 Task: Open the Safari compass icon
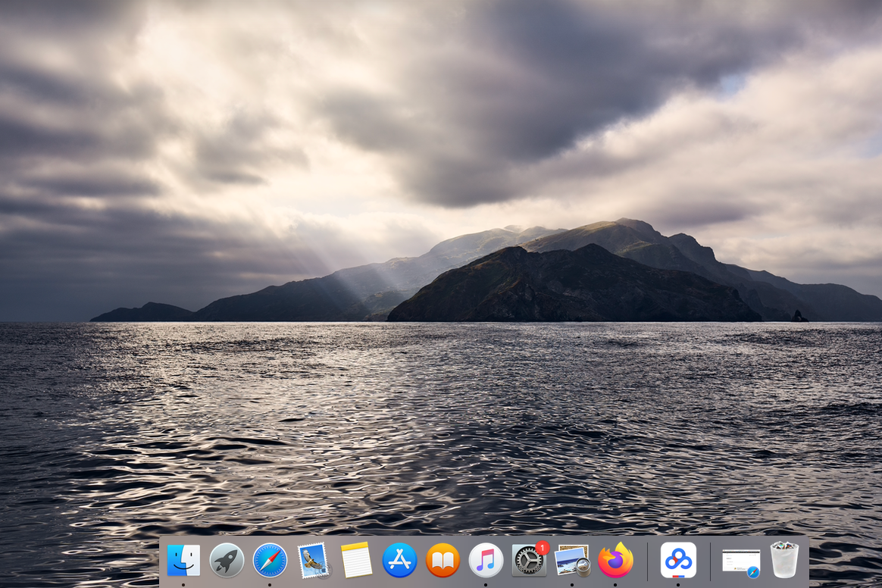click(x=270, y=561)
